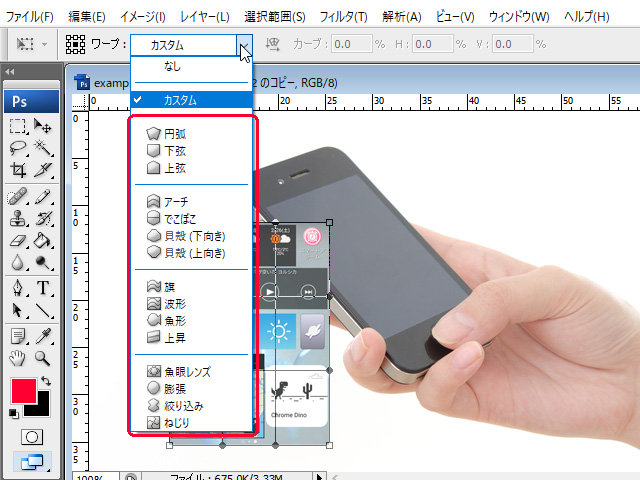Viewport: 640px width, 480px height.
Task: Choose 魚眼レンズ warp style
Action: 191,372
